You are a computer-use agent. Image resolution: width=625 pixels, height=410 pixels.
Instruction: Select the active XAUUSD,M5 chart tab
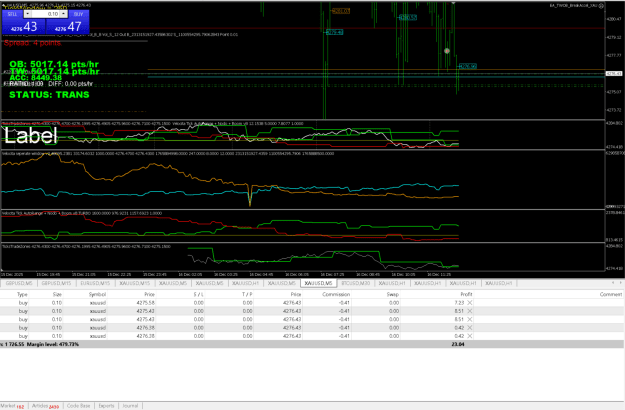point(318,283)
